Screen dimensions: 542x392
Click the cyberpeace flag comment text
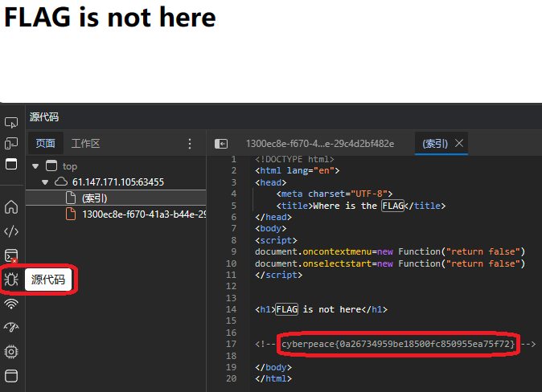[398, 344]
